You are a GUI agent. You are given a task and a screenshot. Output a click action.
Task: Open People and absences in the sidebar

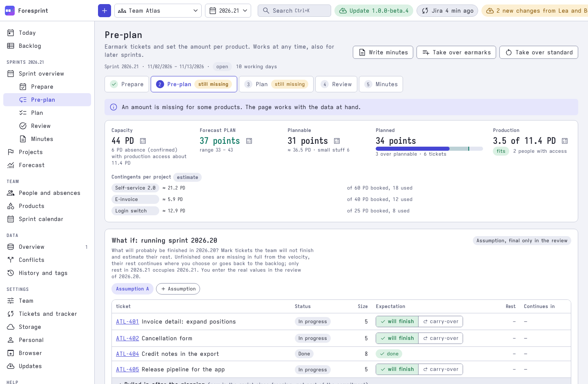coord(47,193)
